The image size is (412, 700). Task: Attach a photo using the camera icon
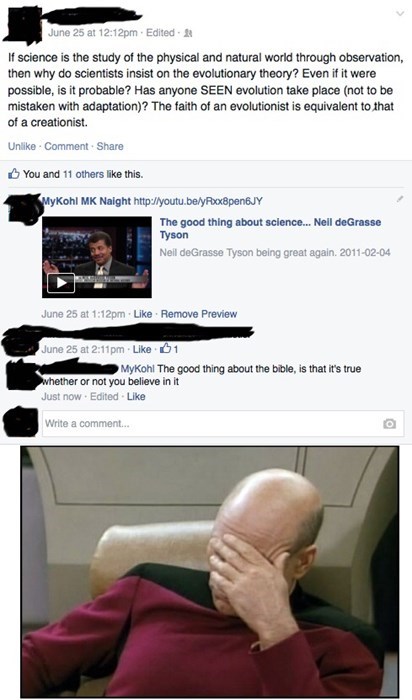[390, 424]
